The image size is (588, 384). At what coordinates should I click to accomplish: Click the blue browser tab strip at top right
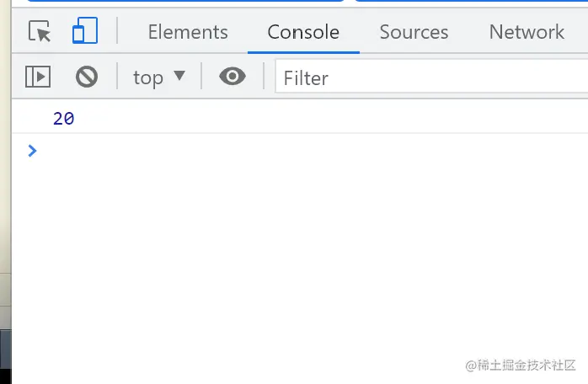click(x=472, y=1)
